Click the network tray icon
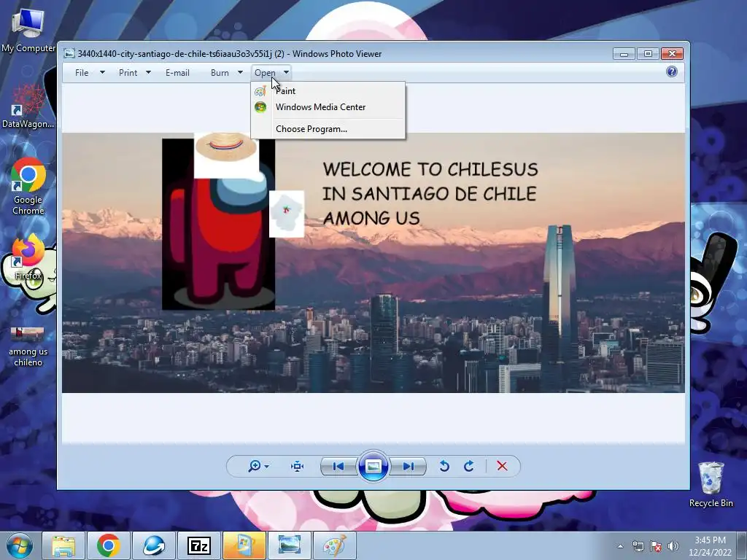 638,546
